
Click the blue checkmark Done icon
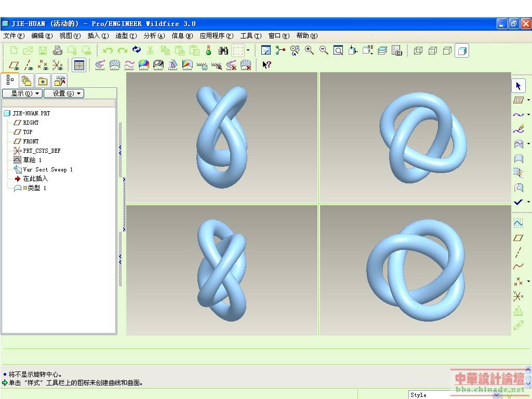point(518,202)
